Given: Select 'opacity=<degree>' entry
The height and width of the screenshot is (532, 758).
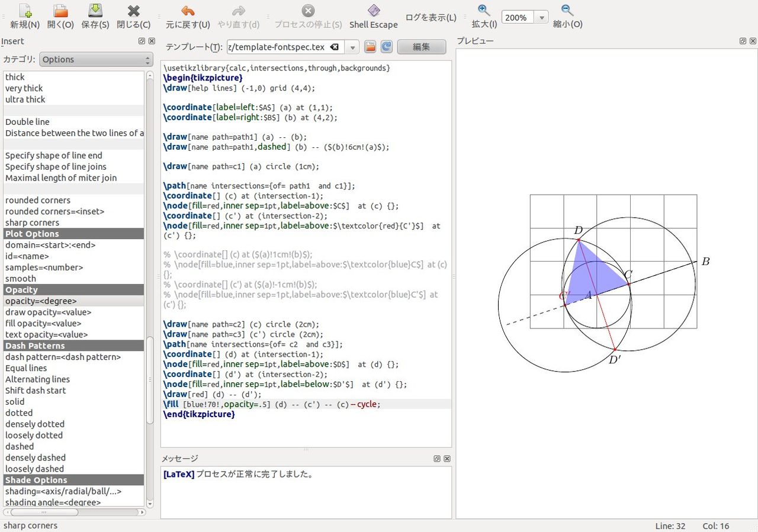Looking at the screenshot, I should pos(73,301).
